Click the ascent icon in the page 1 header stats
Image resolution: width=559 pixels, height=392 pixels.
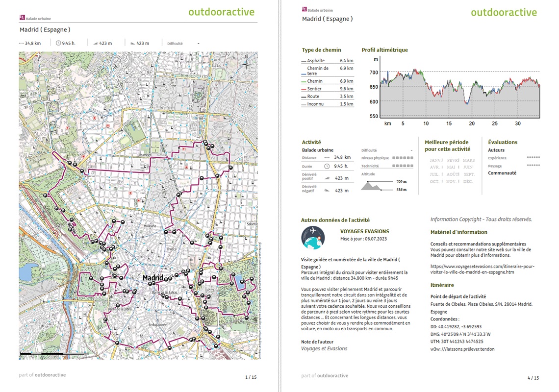click(96, 44)
